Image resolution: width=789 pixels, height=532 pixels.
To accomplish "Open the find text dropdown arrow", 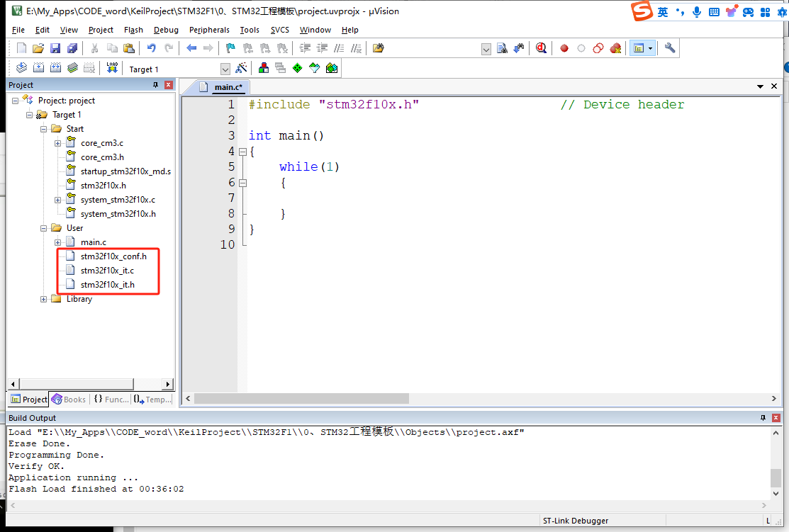I will click(x=486, y=50).
